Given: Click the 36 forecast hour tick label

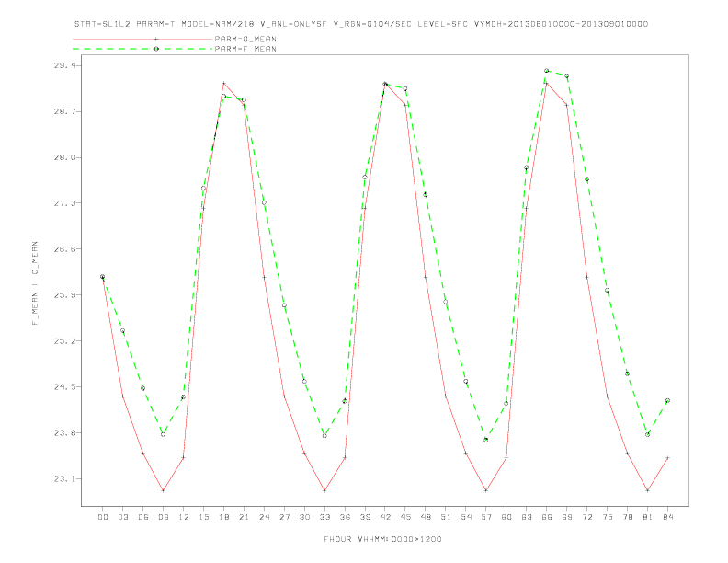Looking at the screenshot, I should [x=345, y=517].
